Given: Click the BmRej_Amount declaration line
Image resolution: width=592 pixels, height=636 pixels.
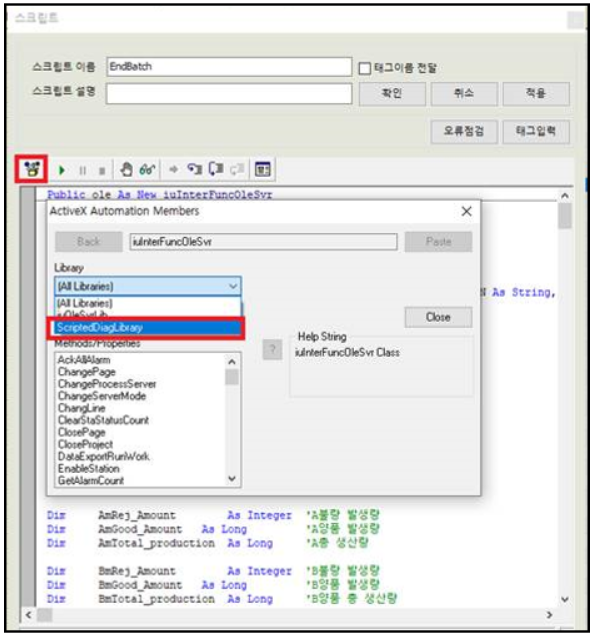Looking at the screenshot, I should (x=213, y=571).
